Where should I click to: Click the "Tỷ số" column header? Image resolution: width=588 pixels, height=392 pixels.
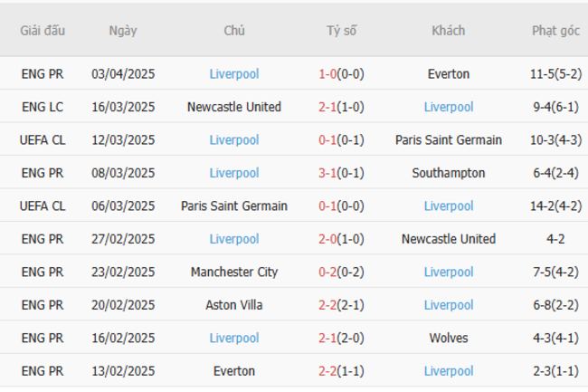[x=342, y=31]
